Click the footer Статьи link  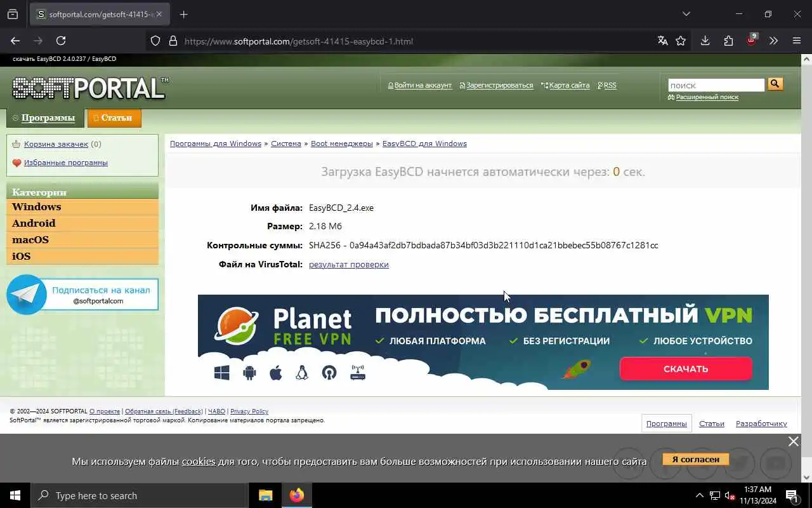pyautogui.click(x=712, y=424)
